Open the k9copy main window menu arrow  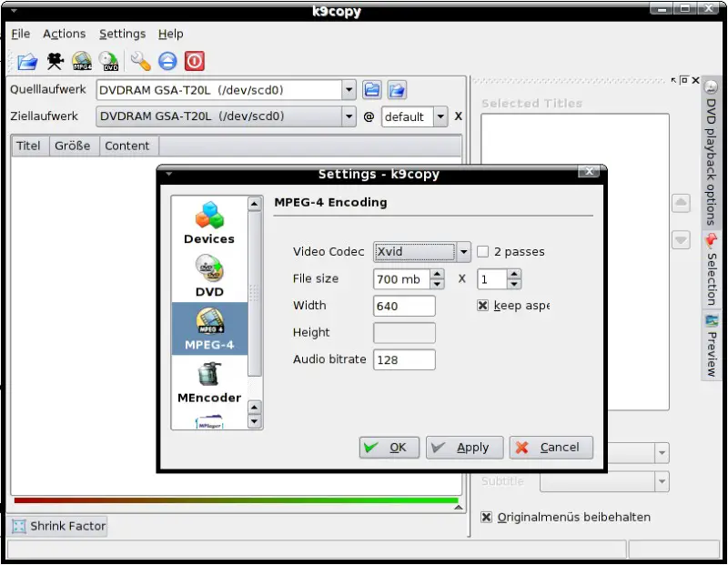pyautogui.click(x=14, y=10)
